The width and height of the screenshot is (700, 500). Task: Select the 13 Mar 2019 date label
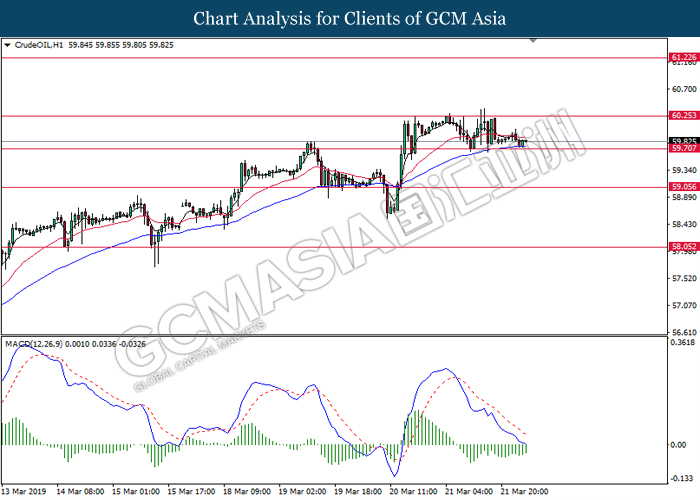25,492
